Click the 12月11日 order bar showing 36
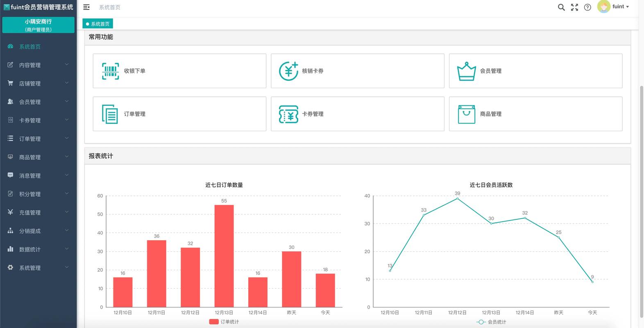 coord(156,273)
